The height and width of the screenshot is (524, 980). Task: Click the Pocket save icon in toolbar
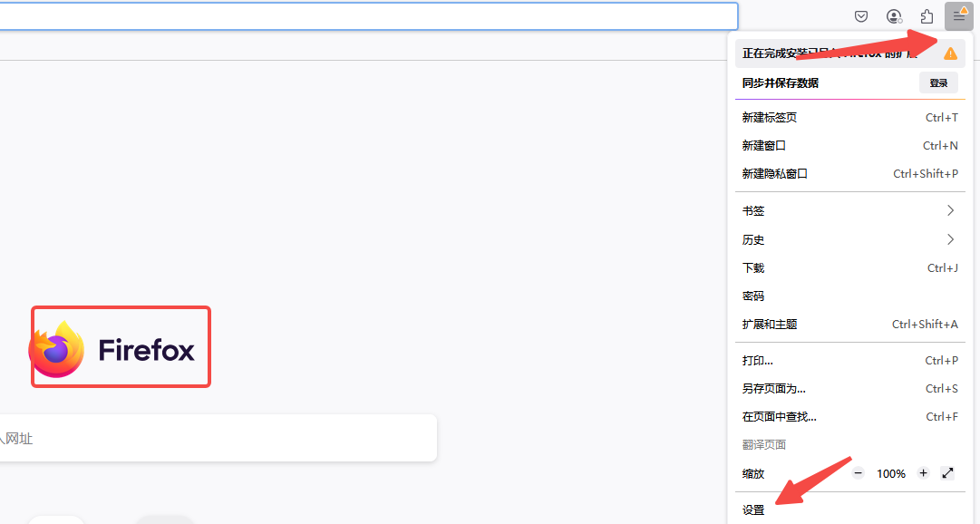[x=861, y=16]
